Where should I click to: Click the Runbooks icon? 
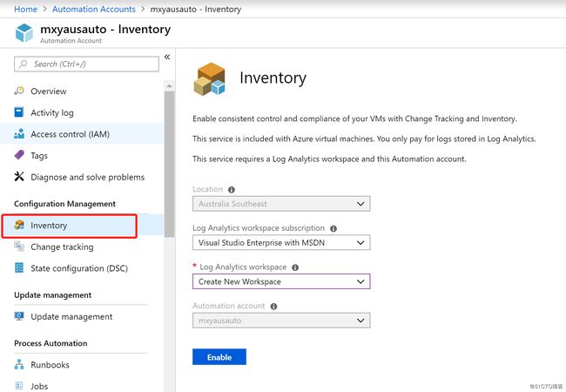point(19,365)
